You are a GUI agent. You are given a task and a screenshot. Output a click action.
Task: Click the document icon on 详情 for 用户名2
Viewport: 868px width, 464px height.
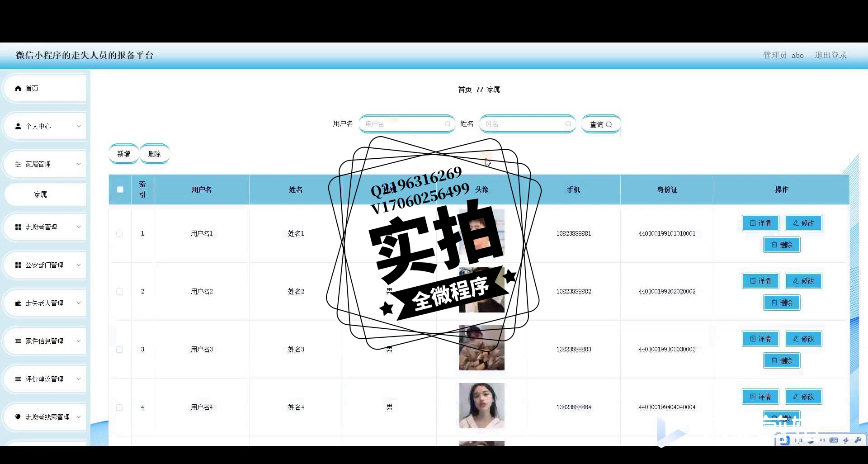[x=753, y=281]
